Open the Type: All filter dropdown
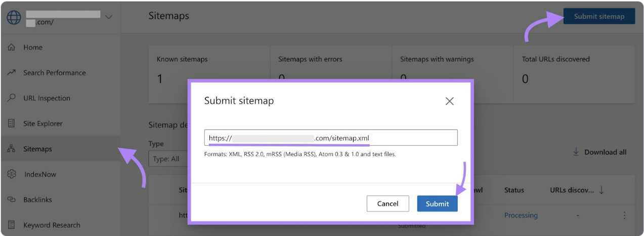The image size is (644, 236). (168, 159)
